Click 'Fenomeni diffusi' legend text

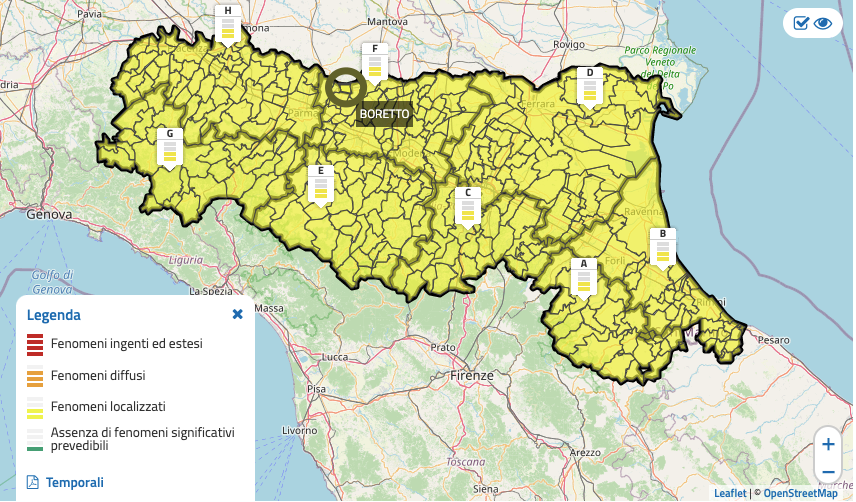coord(98,375)
